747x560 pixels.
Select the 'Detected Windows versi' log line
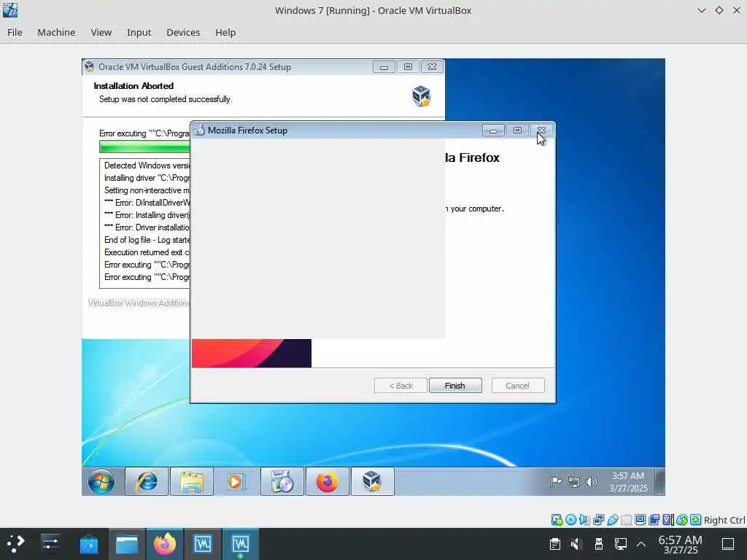(x=147, y=166)
